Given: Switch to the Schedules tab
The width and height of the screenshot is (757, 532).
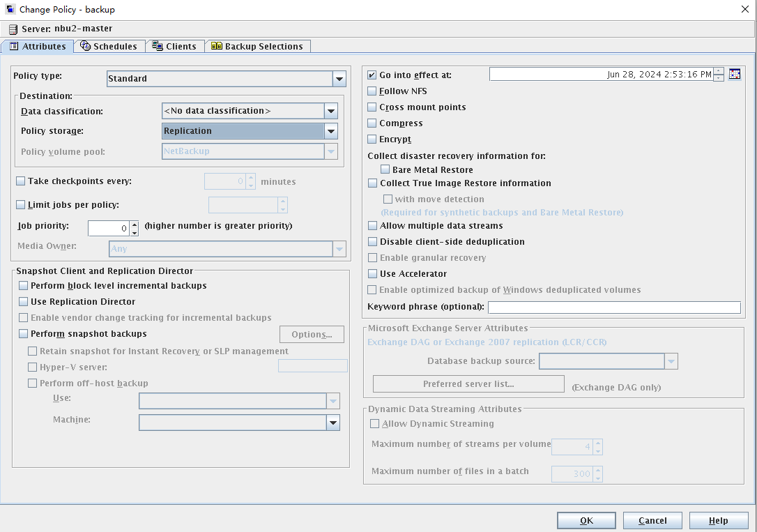Looking at the screenshot, I should (109, 46).
